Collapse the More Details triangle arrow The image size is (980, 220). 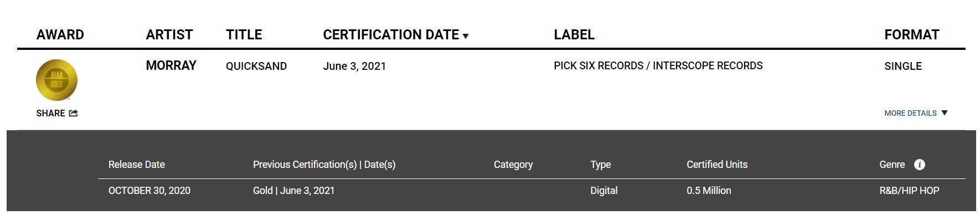[x=945, y=113]
